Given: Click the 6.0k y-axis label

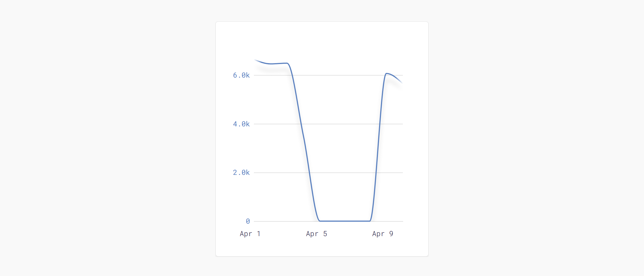Looking at the screenshot, I should point(241,75).
